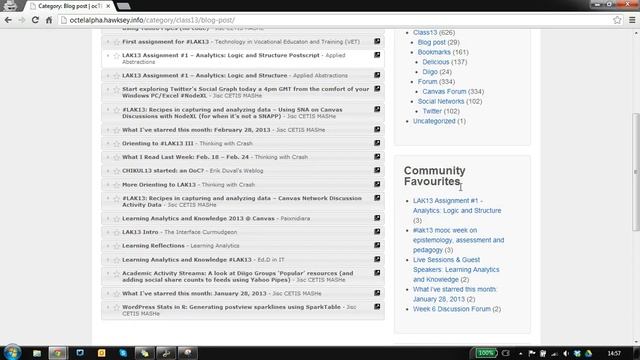640x360 pixels.
Task: Click the taskbar clock showing 14:57
Action: click(x=614, y=353)
